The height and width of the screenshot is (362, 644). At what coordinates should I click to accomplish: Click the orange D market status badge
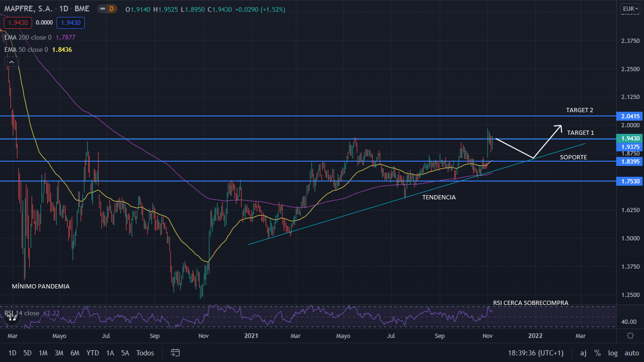112,8
